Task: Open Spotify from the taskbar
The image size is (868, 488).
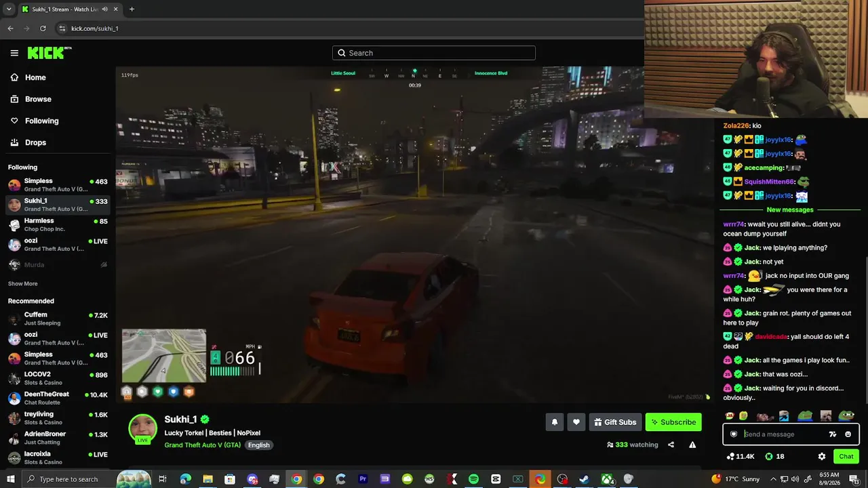Action: coord(473,479)
